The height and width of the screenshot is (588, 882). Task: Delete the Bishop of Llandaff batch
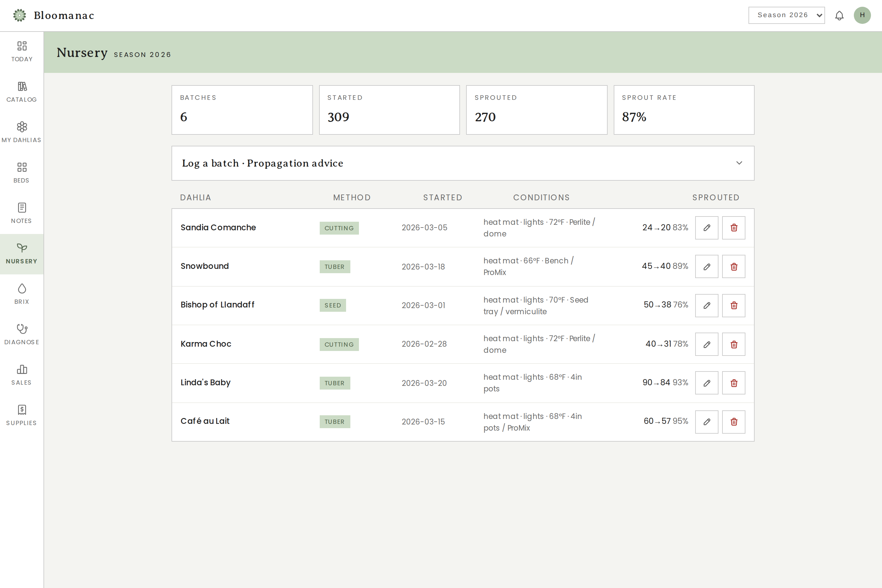tap(733, 305)
